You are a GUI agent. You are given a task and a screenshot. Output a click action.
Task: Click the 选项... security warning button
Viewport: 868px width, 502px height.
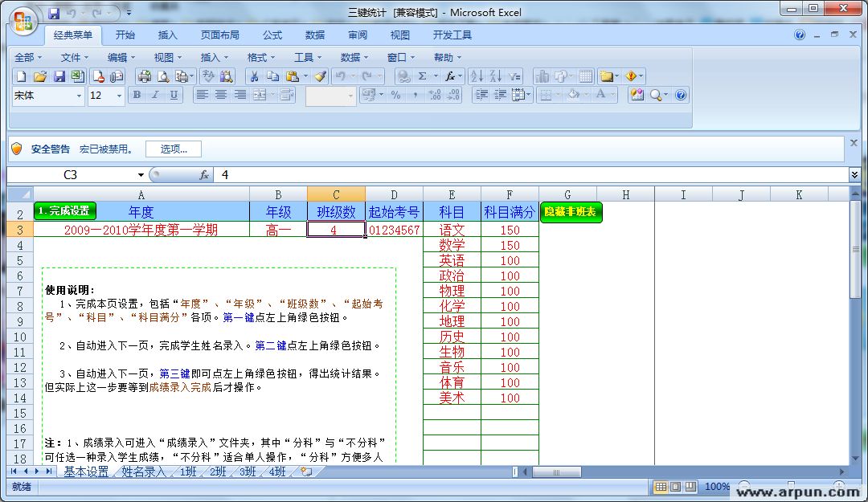point(173,149)
